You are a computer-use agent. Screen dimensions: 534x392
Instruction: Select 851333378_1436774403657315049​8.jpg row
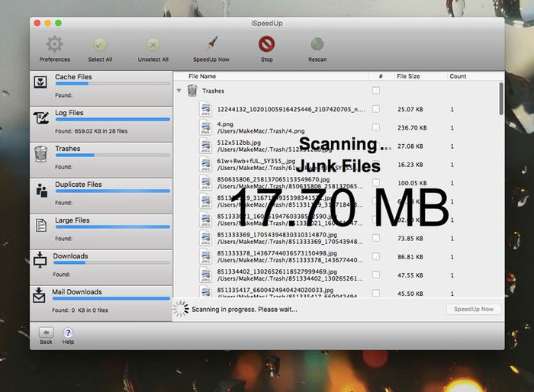337,256
